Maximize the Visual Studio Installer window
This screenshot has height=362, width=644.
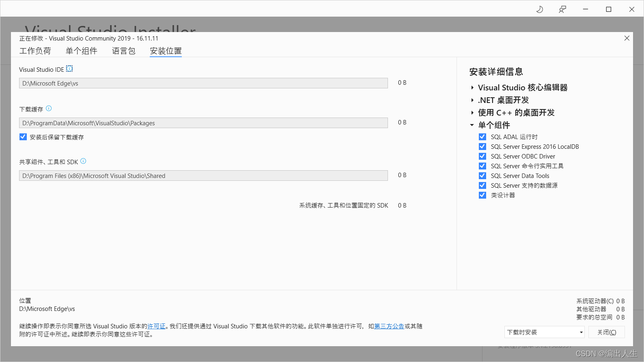[x=609, y=9]
